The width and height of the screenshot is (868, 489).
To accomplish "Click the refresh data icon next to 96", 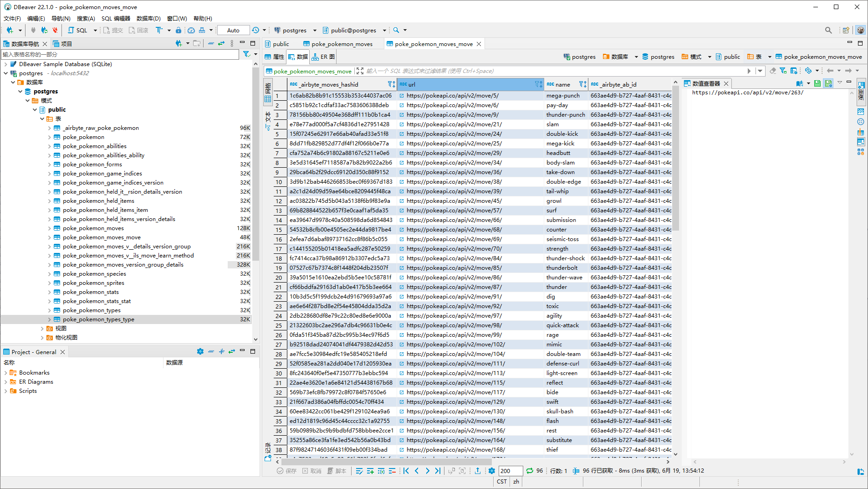I will point(529,471).
